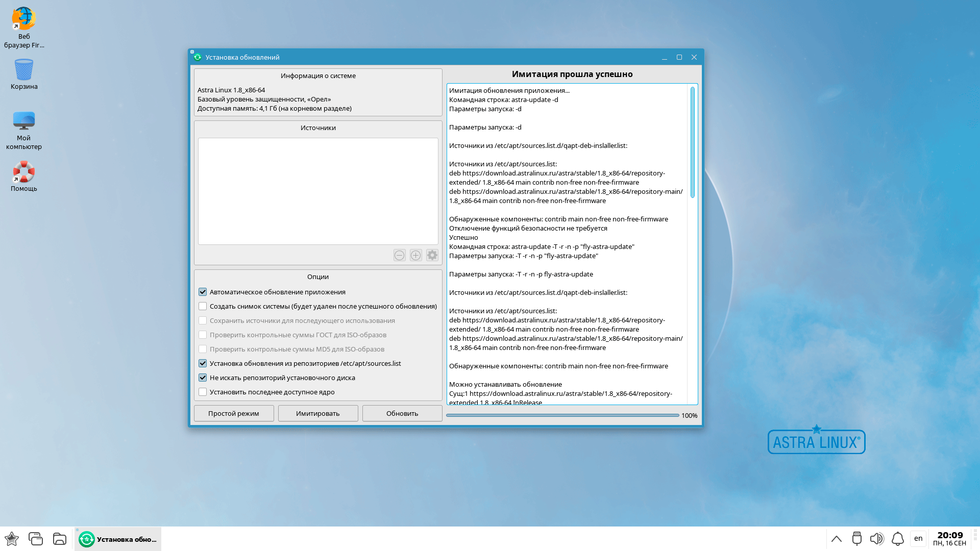Click the add source plus icon
This screenshot has height=551, width=980.
click(416, 255)
